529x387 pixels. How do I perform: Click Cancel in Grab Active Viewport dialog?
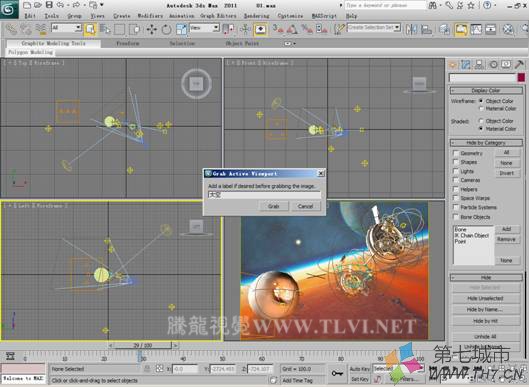click(305, 206)
